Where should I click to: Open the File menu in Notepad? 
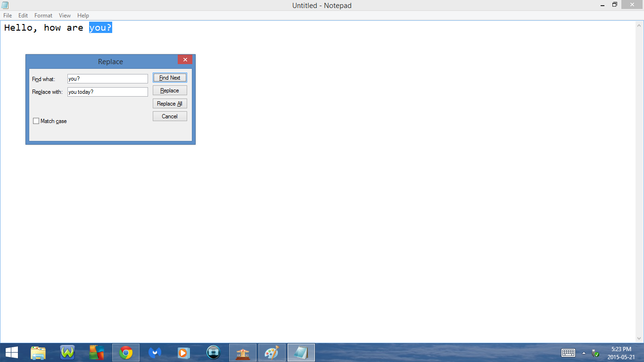tap(8, 15)
